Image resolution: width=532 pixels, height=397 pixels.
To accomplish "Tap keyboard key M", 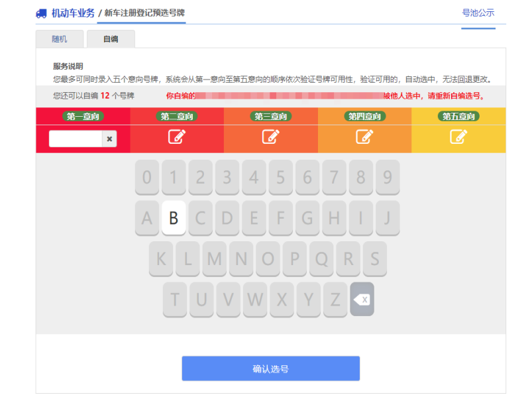I will (x=215, y=258).
